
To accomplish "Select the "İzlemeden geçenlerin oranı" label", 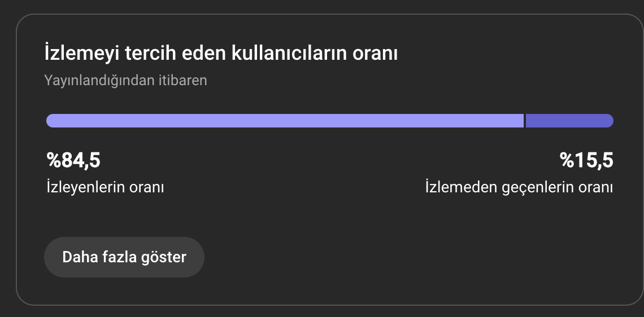I will (519, 187).
